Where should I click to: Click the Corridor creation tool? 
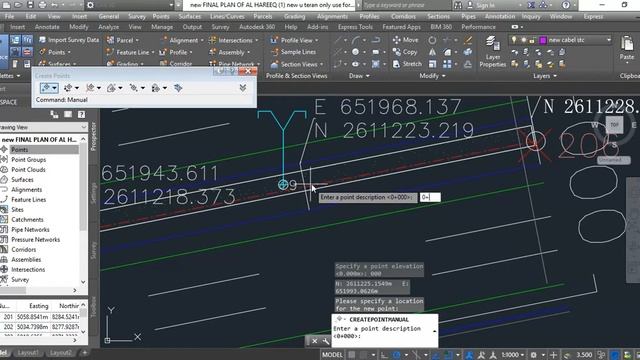coord(176,64)
